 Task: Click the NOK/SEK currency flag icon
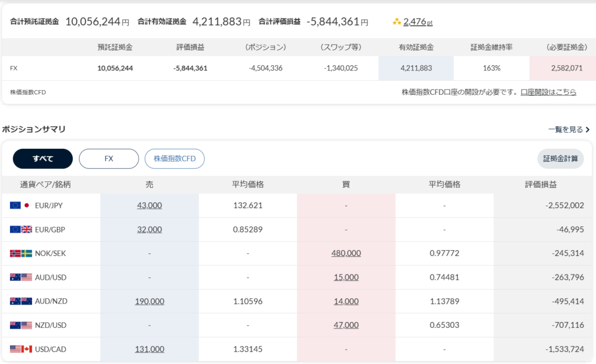click(x=21, y=253)
